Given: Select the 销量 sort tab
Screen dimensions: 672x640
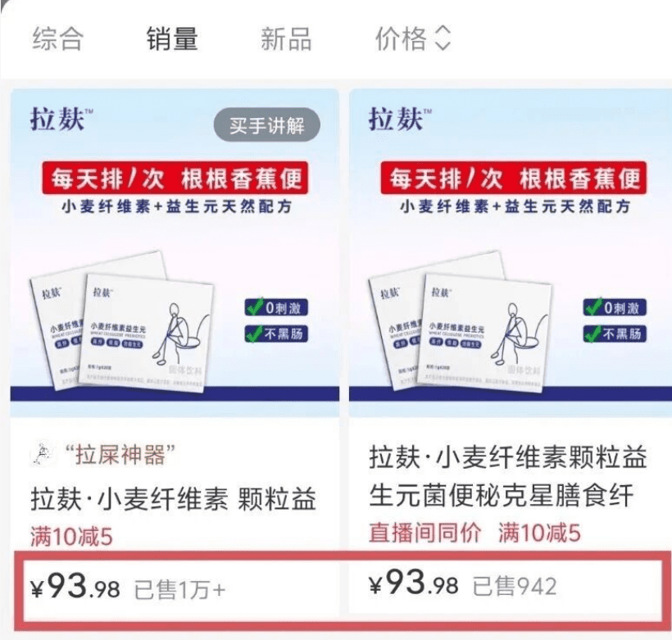Looking at the screenshot, I should coord(172,39).
